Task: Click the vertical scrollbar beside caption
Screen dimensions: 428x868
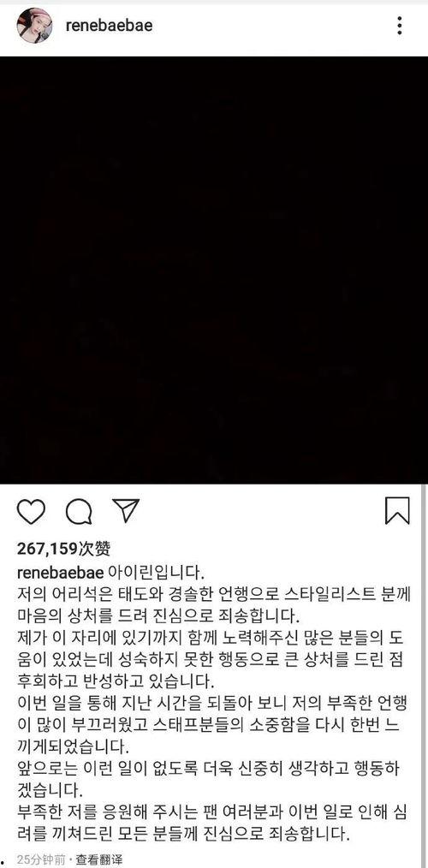Action: pos(424,675)
